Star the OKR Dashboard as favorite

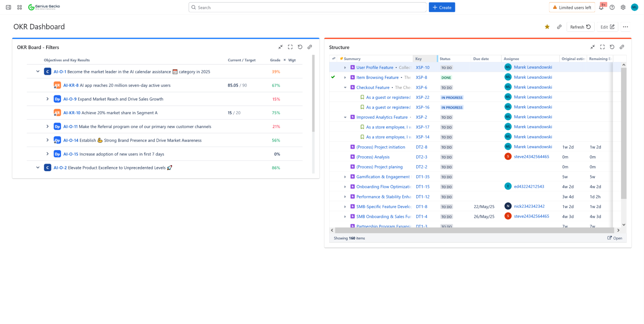[x=547, y=27]
